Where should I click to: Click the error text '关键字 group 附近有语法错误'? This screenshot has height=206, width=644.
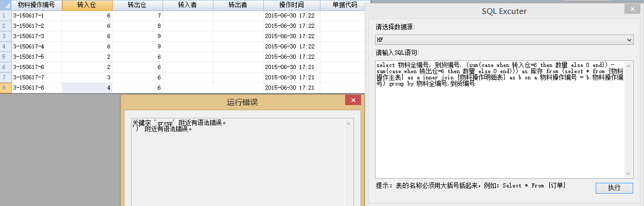pos(180,123)
